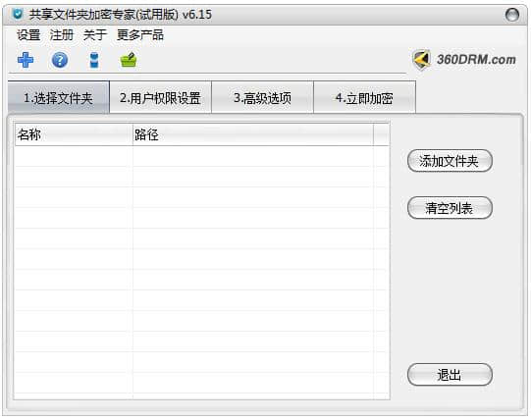This screenshot has width=531, height=420.
Task: Open the 设置 menu
Action: pos(28,35)
